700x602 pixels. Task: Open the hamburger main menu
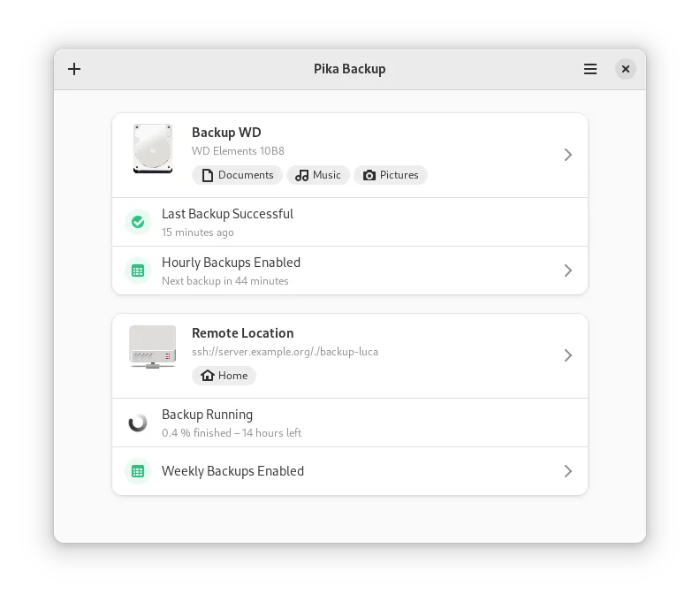590,69
